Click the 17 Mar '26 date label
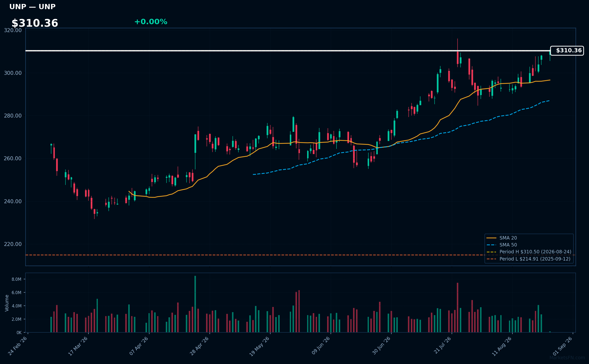 point(78,346)
